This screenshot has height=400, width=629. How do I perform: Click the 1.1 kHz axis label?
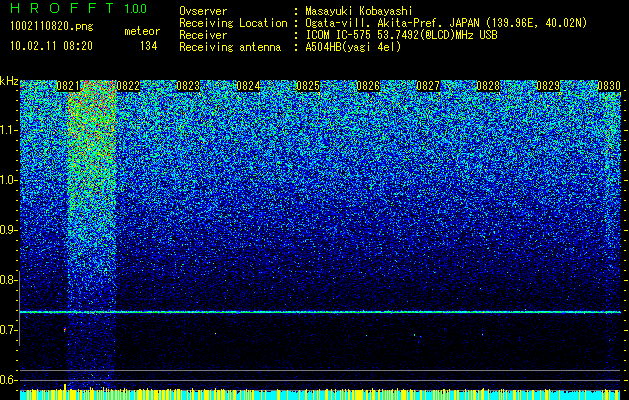(8, 130)
